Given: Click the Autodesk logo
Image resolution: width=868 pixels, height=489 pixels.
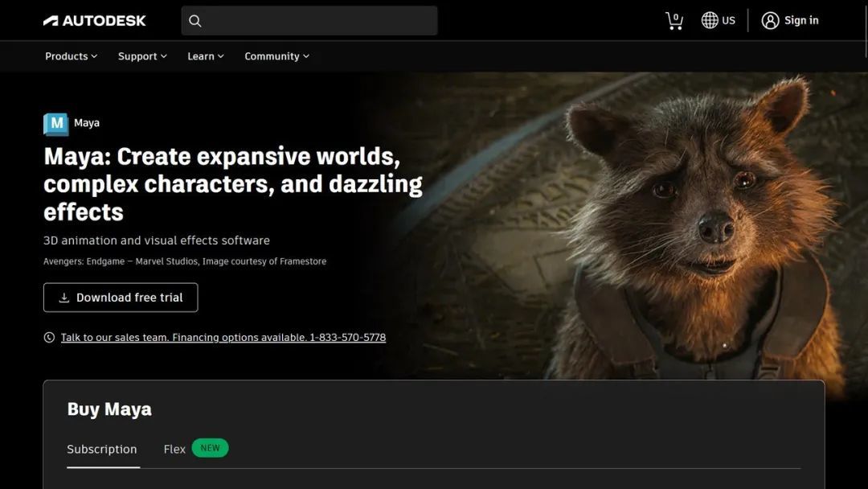Looking at the screenshot, I should [x=95, y=20].
